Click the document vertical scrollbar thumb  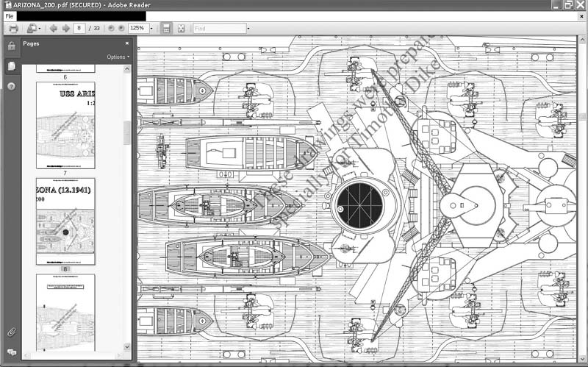coord(582,117)
